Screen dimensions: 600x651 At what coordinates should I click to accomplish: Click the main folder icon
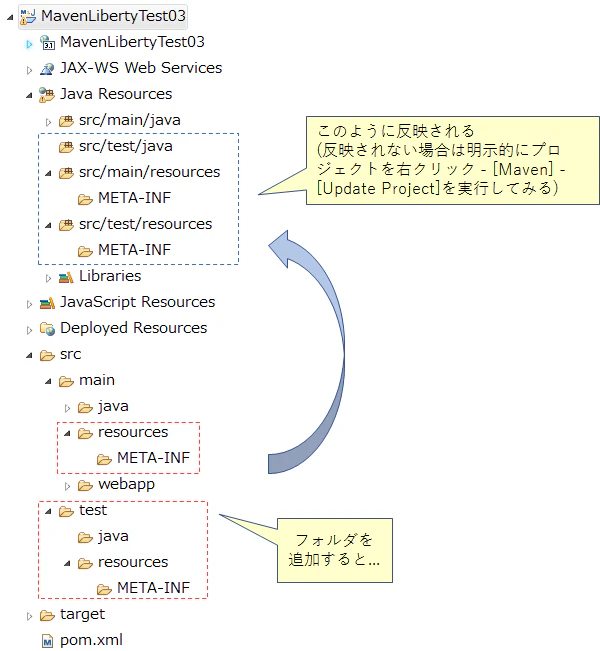coord(66,381)
